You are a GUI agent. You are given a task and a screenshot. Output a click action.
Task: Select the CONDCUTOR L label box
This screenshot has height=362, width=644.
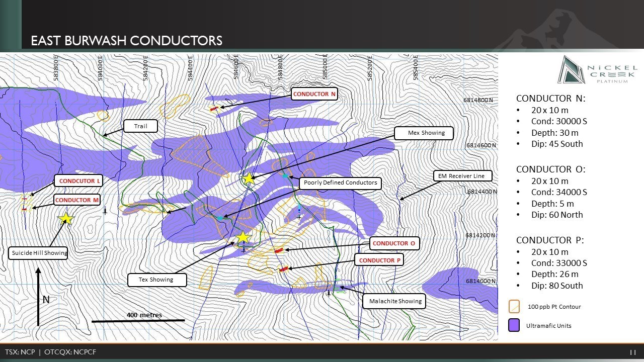pos(78,181)
